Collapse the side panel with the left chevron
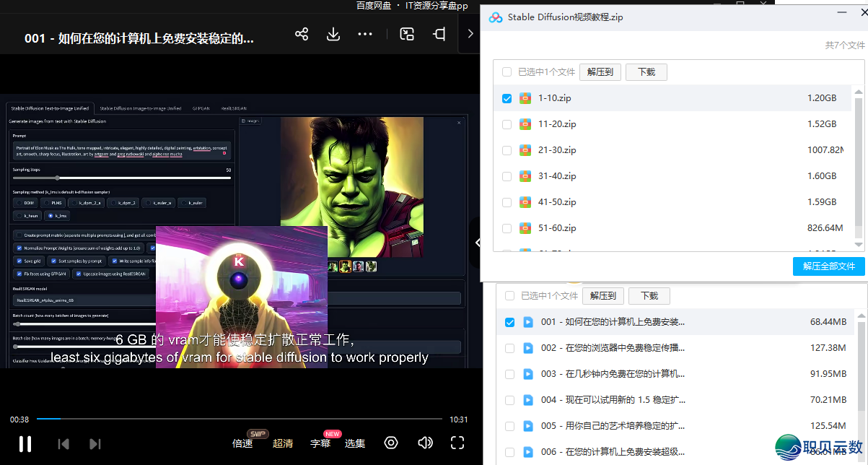868x465 pixels. (478, 243)
